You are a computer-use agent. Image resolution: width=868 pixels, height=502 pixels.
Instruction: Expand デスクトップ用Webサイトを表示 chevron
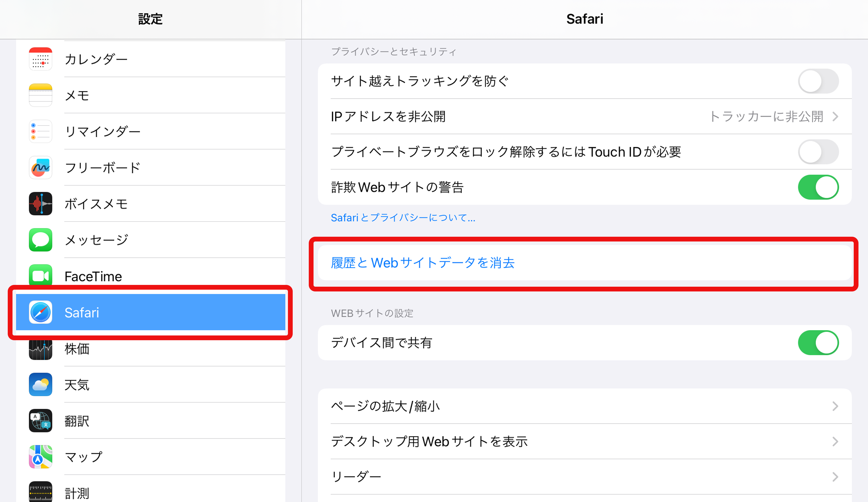(x=835, y=442)
